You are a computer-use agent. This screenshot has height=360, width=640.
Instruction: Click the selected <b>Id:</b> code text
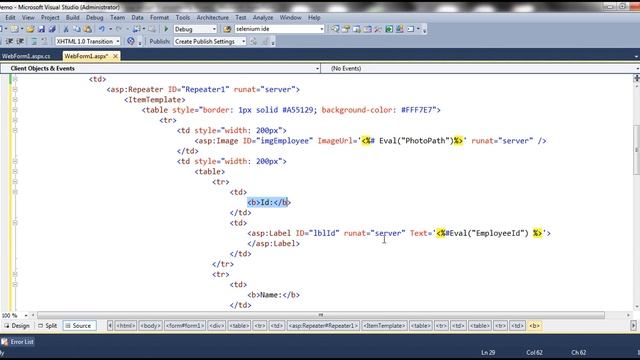click(x=269, y=202)
